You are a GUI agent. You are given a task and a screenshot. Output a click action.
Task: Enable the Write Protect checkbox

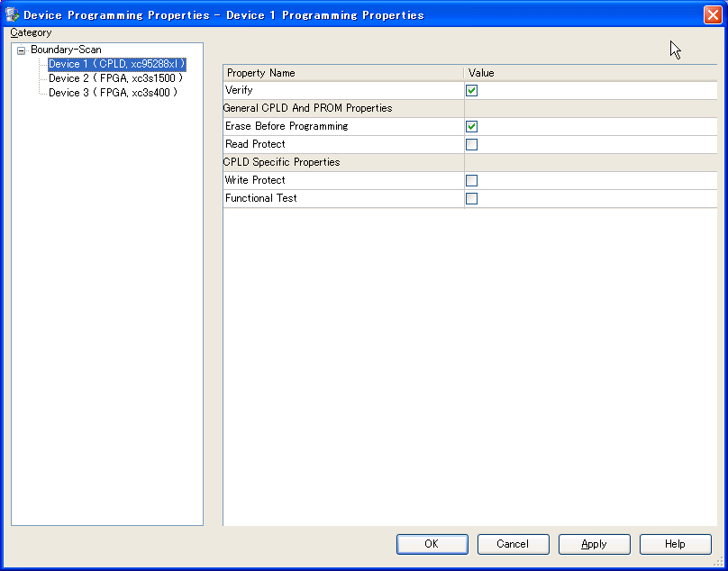coord(471,181)
